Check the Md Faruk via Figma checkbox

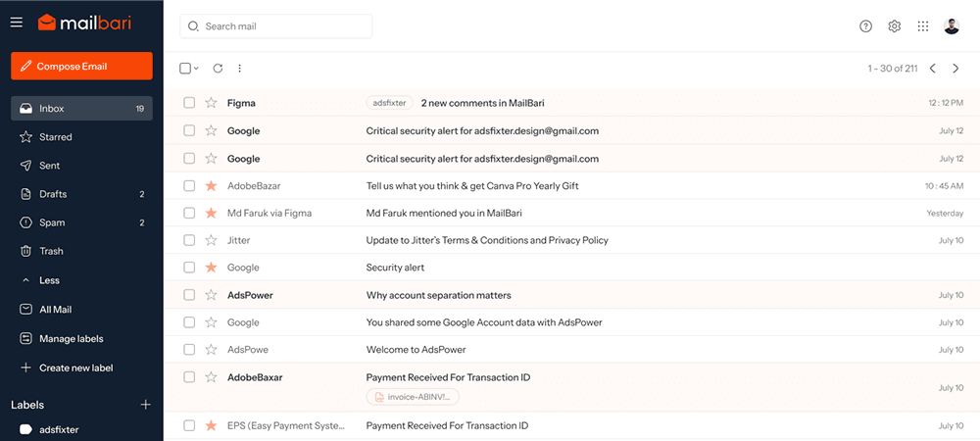point(189,213)
